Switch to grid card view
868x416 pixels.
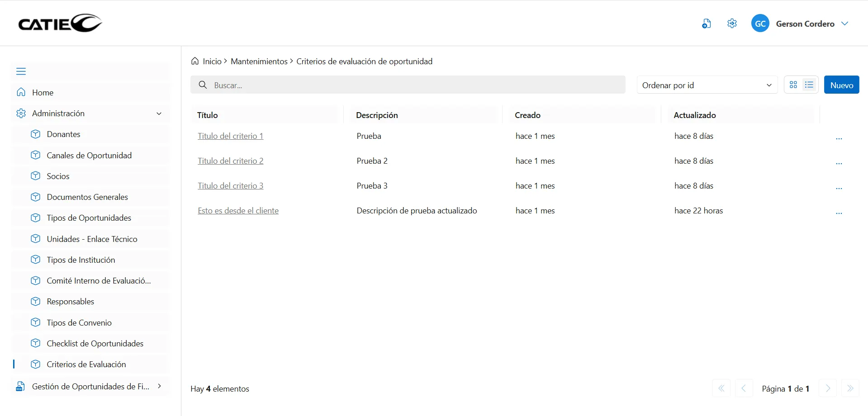(793, 85)
